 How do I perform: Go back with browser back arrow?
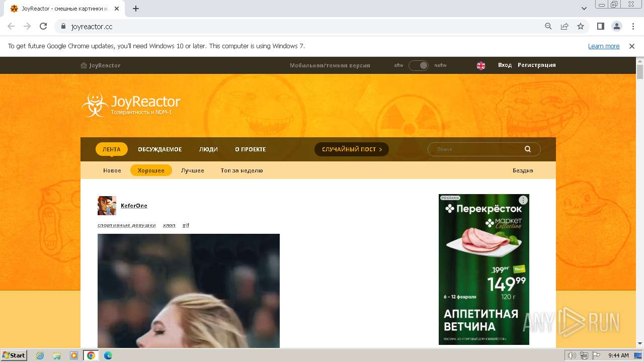[x=11, y=26]
